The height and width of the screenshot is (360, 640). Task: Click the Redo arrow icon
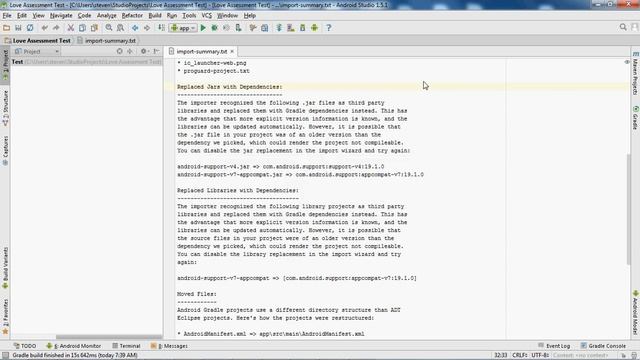56,28
